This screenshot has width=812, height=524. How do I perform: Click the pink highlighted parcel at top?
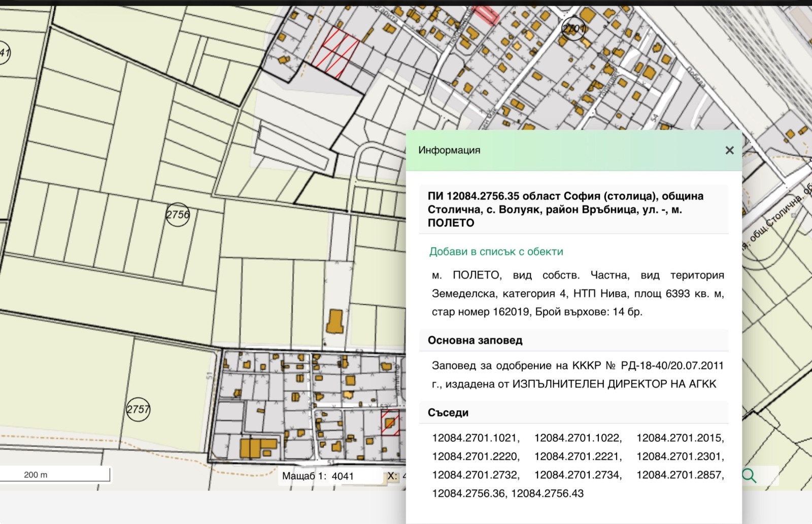click(x=486, y=15)
